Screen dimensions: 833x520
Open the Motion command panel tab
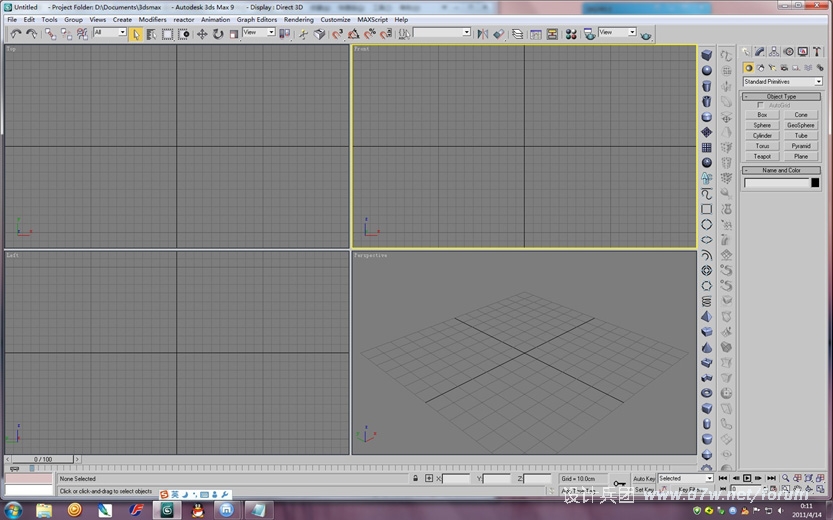[788, 52]
